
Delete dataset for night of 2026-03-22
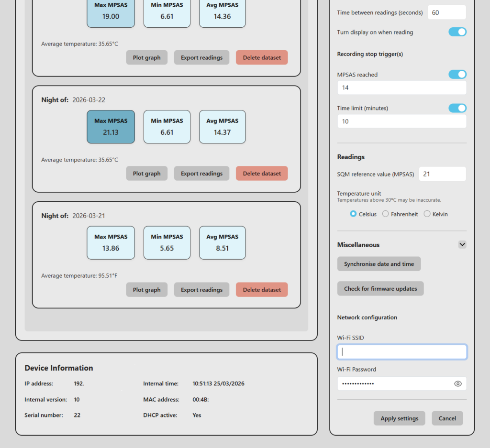tap(262, 174)
